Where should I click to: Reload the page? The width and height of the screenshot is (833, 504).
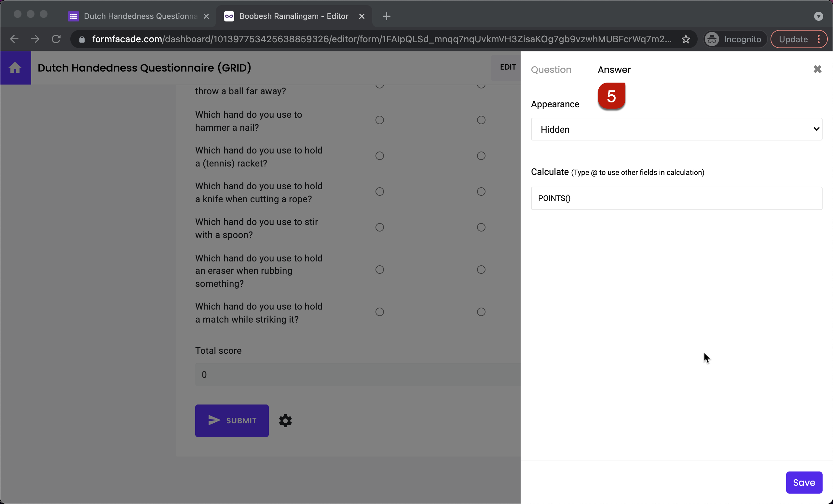click(56, 39)
